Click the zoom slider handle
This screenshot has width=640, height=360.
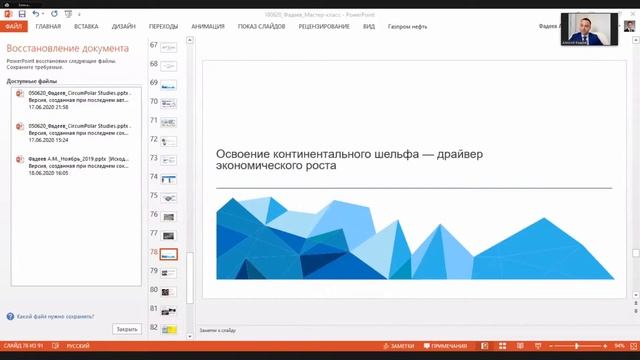(577, 346)
